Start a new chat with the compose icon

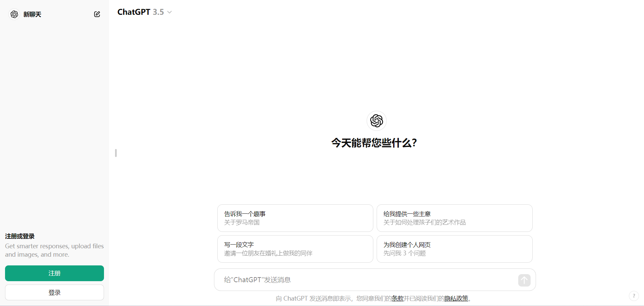[97, 14]
